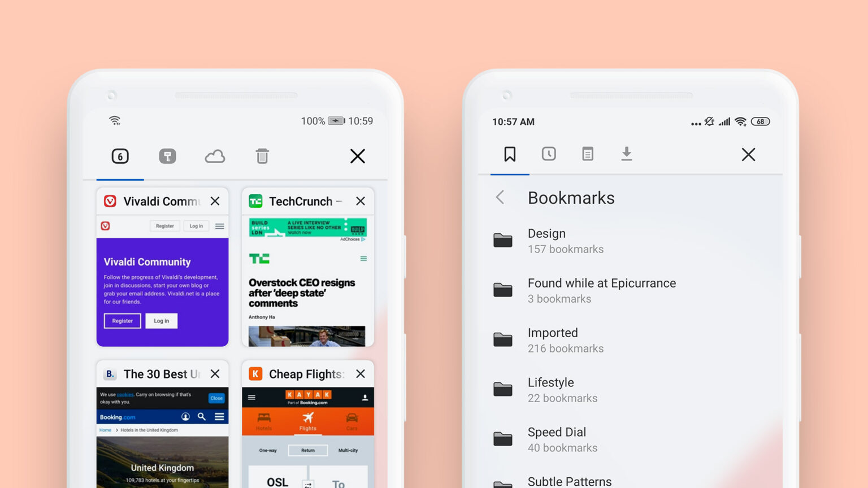Viewport: 868px width, 488px height.
Task: Open the Imported folder with 216 bookmarks
Action: pyautogui.click(x=565, y=339)
